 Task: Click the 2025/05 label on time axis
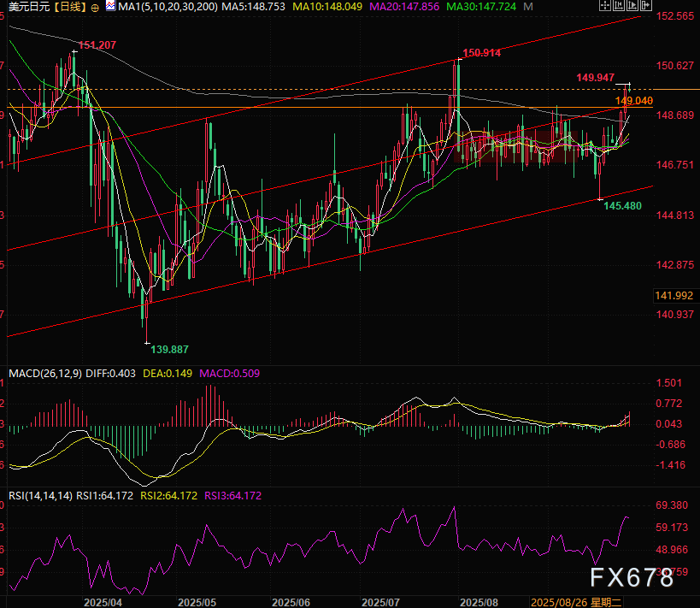pos(196,602)
